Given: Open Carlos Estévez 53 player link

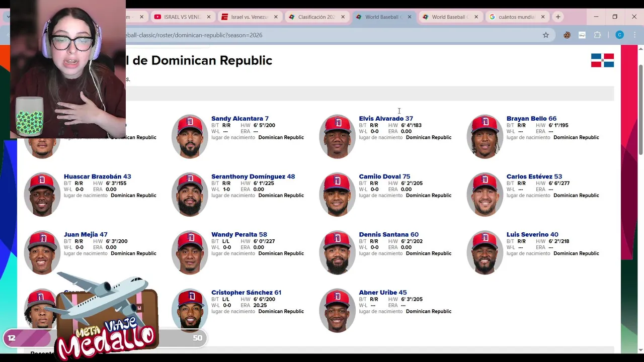Looking at the screenshot, I should 534,176.
